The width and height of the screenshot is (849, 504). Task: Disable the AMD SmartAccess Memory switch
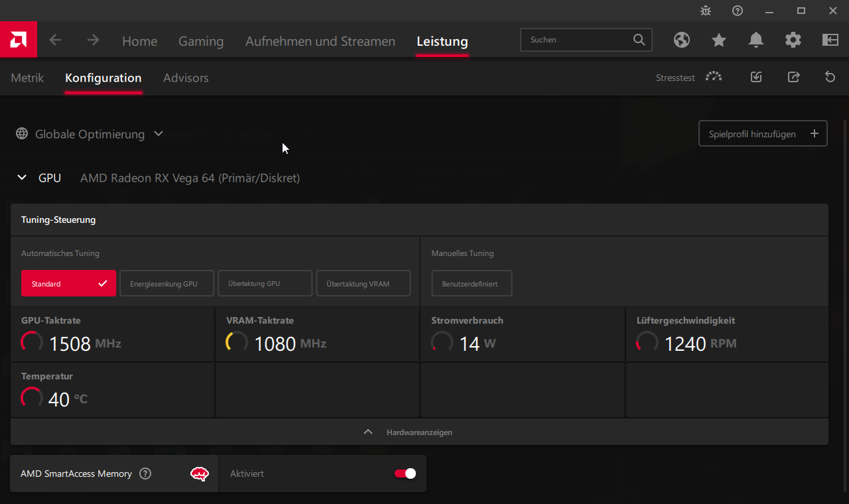click(405, 473)
